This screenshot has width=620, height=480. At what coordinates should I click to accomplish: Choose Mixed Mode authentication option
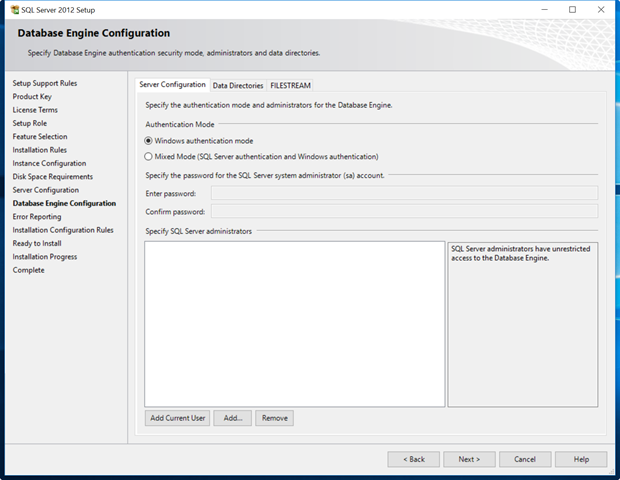(149, 157)
